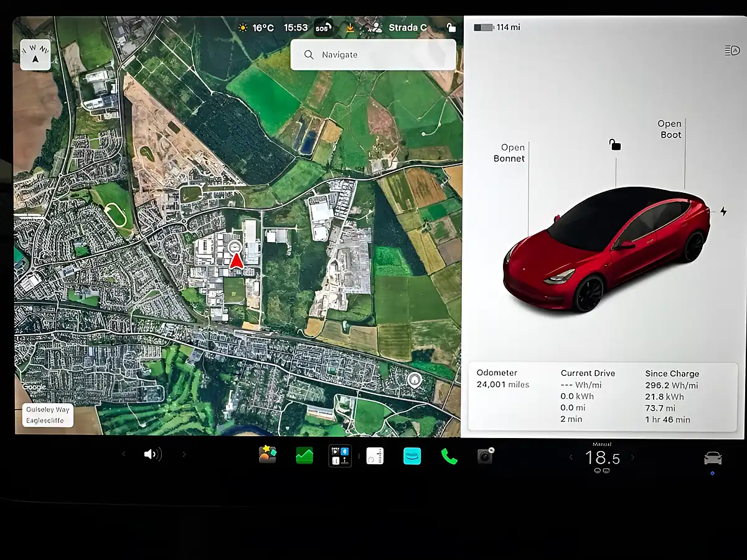Open the green Energy graph app
Image resolution: width=747 pixels, height=560 pixels.
click(304, 456)
